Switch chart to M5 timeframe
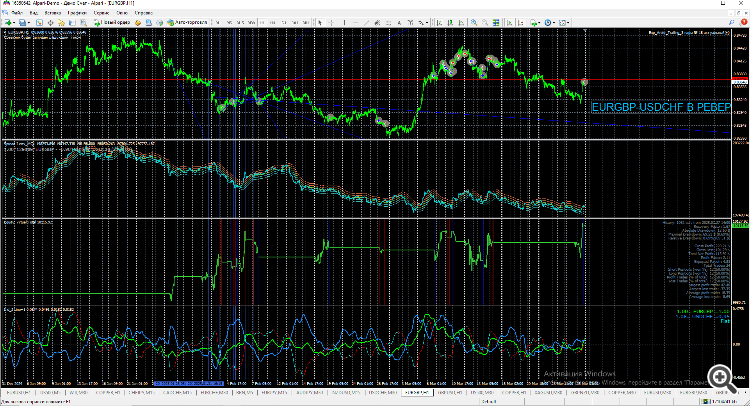Viewport: 750px width, 406px height. 229,22
